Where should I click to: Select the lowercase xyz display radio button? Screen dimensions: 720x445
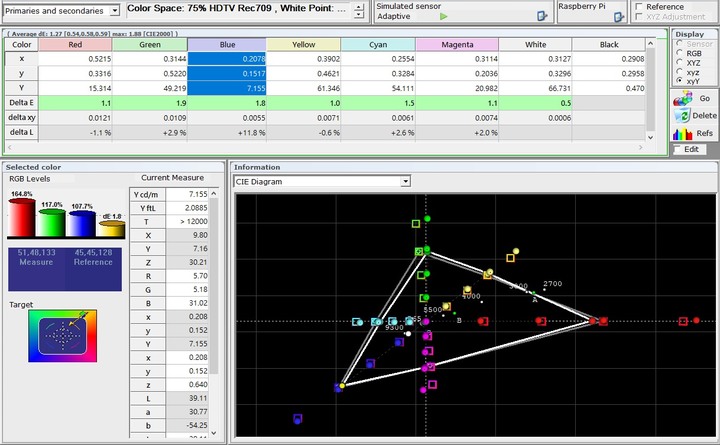pyautogui.click(x=679, y=72)
